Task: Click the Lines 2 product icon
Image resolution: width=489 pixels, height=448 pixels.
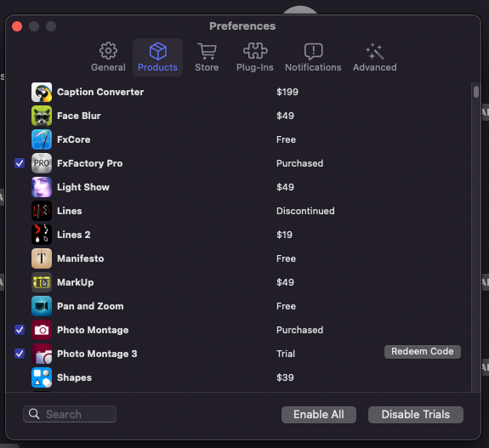Action: click(42, 235)
